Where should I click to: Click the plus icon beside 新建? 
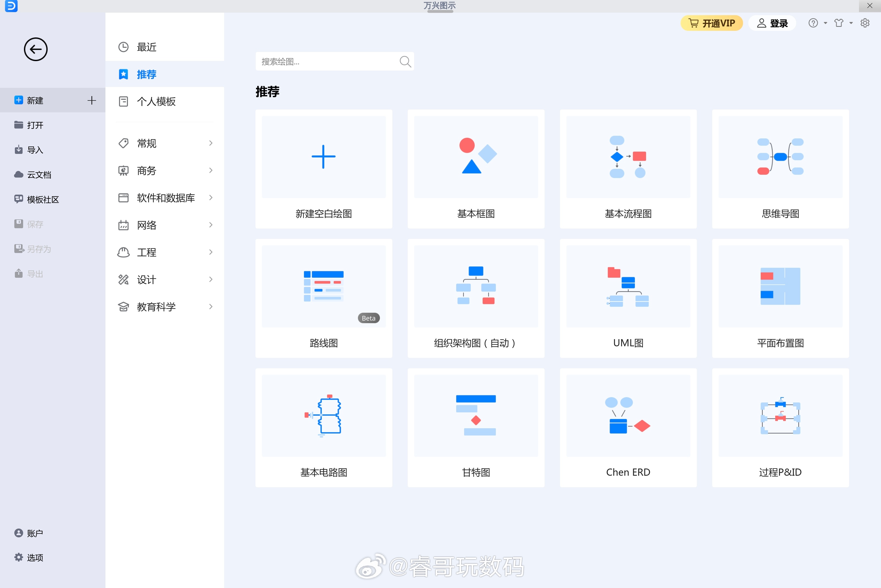coord(91,100)
